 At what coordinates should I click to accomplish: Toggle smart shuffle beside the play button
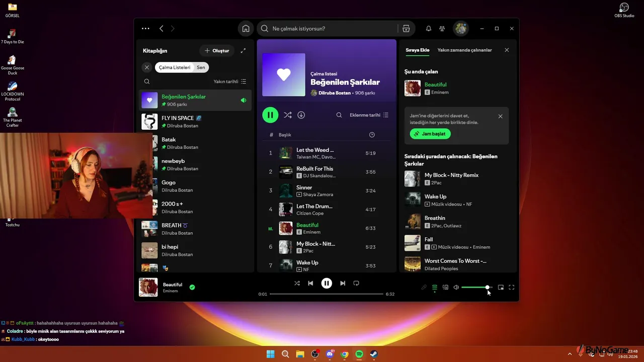[x=287, y=115]
